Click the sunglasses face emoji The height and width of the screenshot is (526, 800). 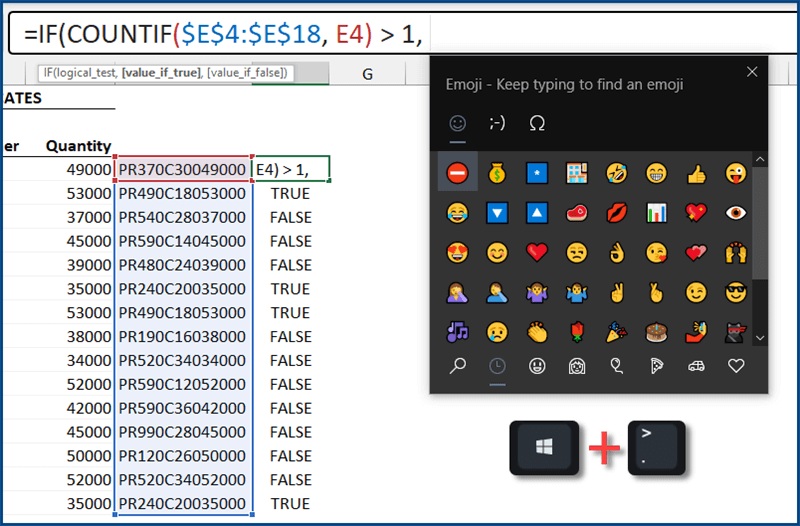point(736,292)
